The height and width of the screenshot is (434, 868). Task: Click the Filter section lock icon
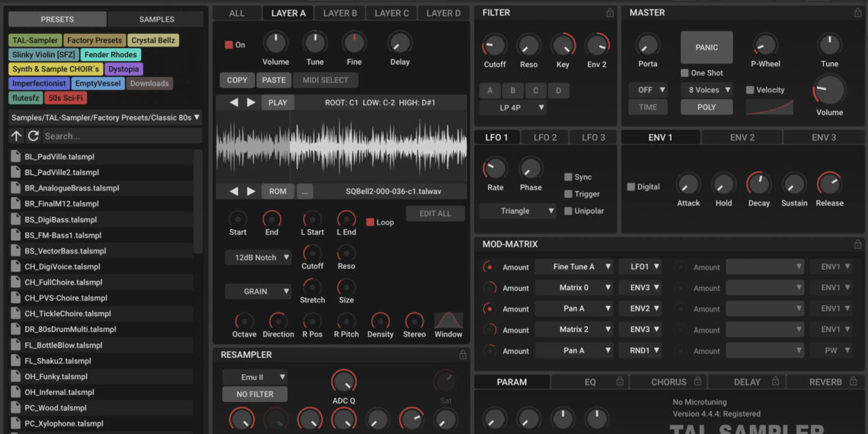coord(610,13)
